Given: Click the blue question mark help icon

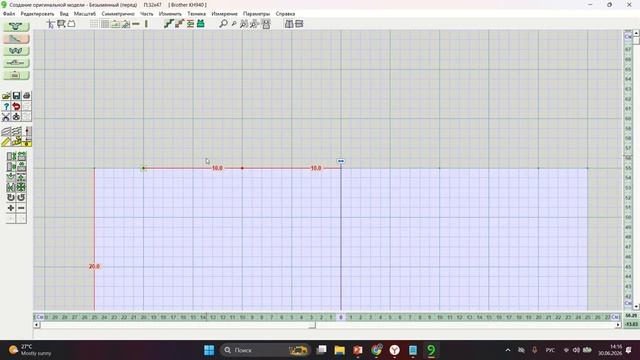Looking at the screenshot, I should pos(6,106).
